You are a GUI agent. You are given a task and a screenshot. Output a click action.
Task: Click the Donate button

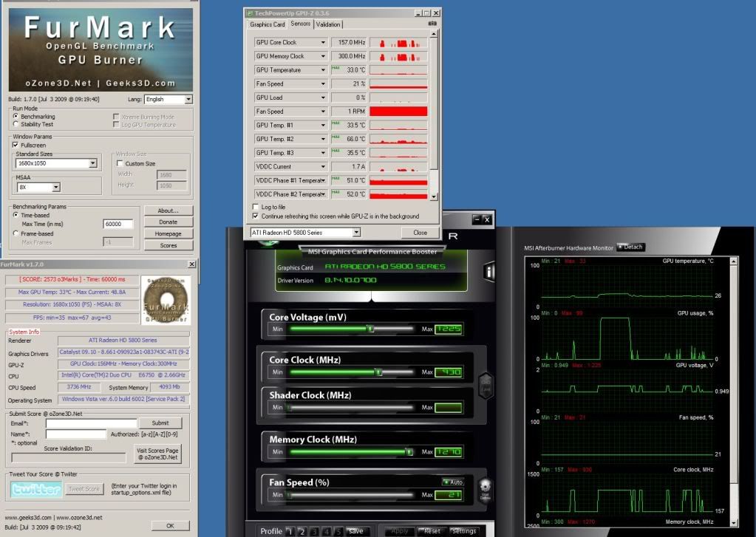click(x=168, y=222)
